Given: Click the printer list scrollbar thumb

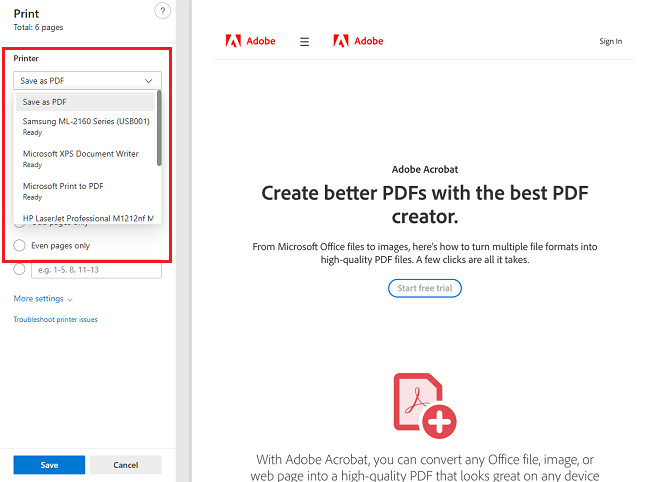Looking at the screenshot, I should click(159, 128).
